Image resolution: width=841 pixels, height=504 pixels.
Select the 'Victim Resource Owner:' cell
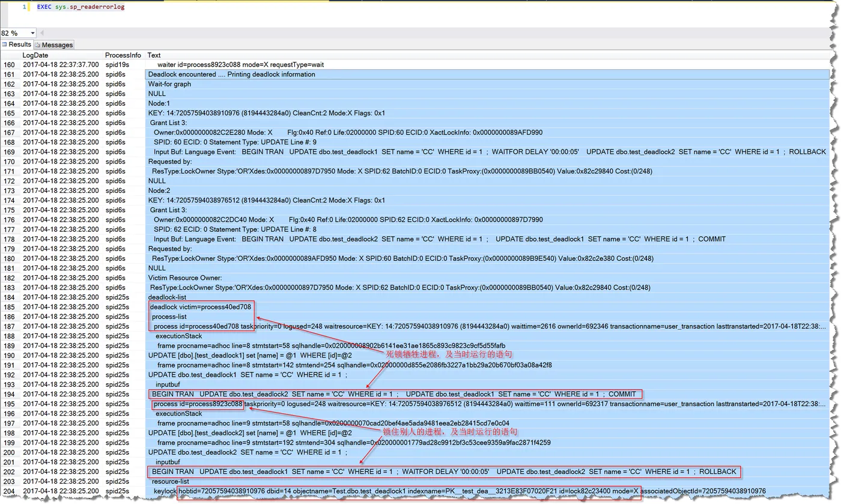(x=487, y=278)
